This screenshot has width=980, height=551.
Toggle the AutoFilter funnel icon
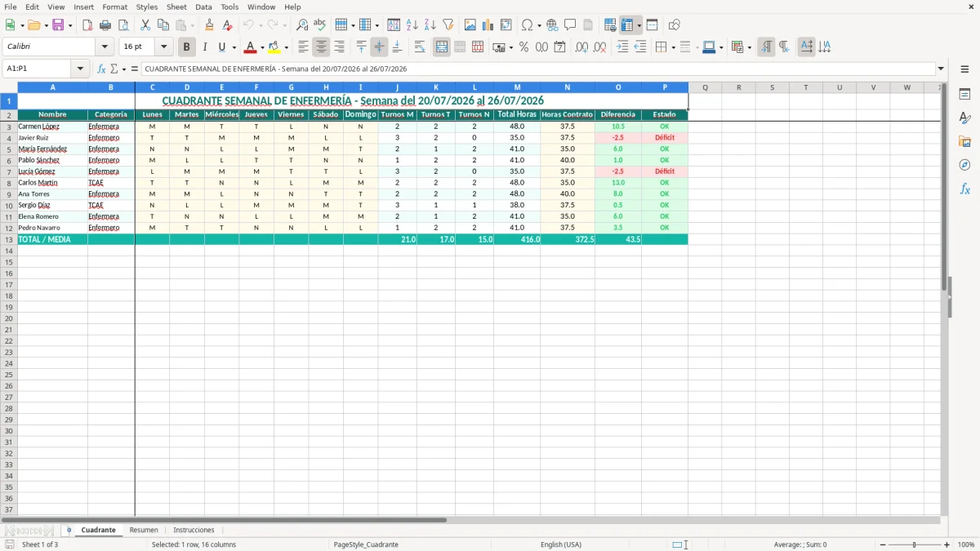448,25
